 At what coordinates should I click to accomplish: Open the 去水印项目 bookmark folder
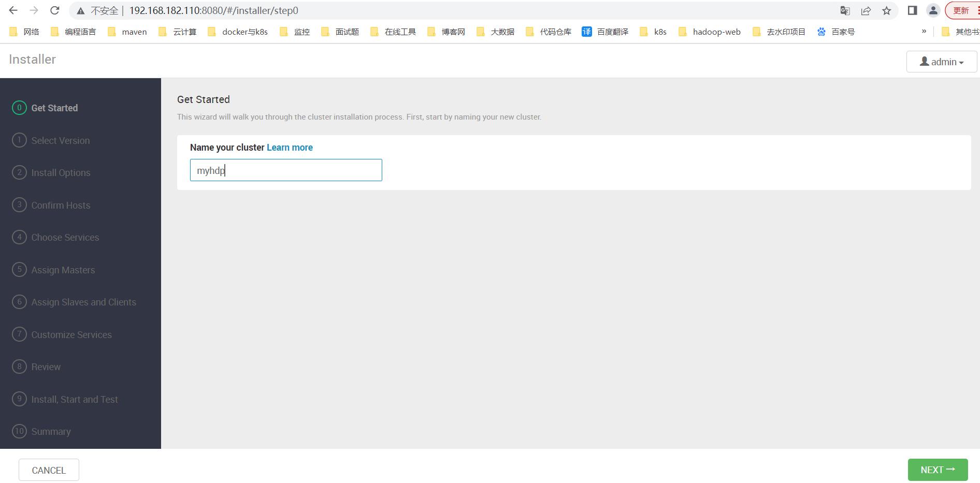[x=779, y=32]
